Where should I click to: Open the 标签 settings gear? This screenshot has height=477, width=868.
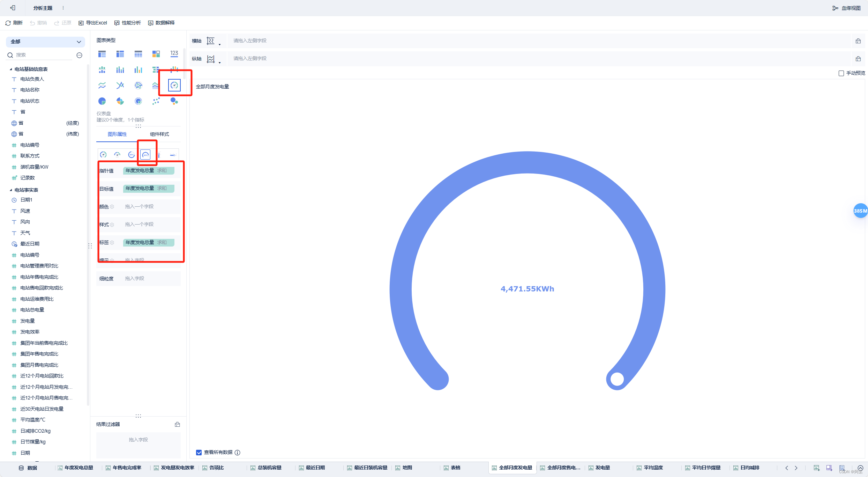click(112, 243)
